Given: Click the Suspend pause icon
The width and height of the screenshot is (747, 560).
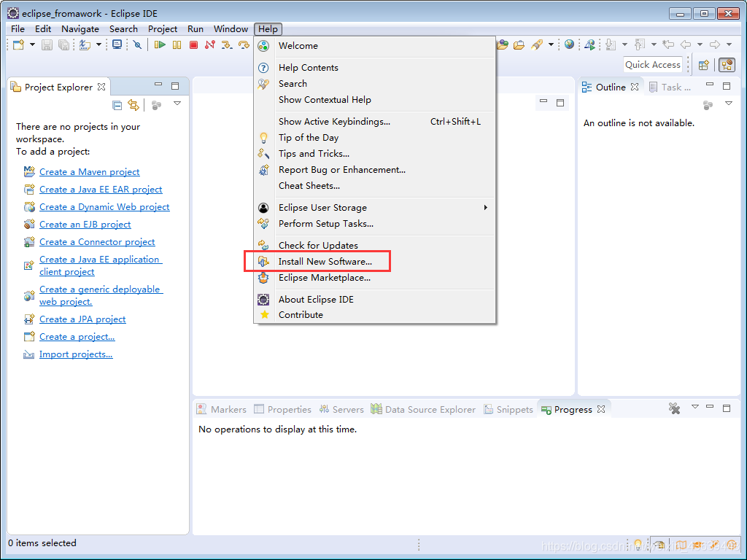Looking at the screenshot, I should (177, 44).
